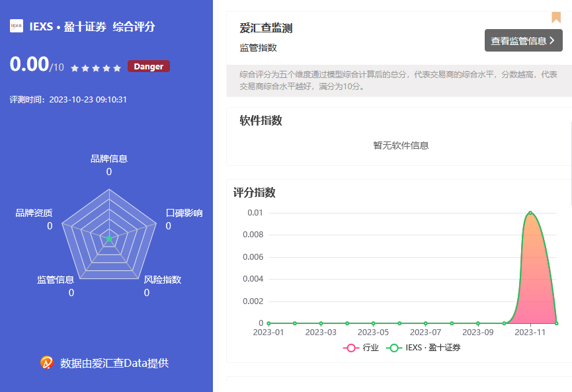
Task: Click the 爱汇查监测 heading
Action: point(266,28)
